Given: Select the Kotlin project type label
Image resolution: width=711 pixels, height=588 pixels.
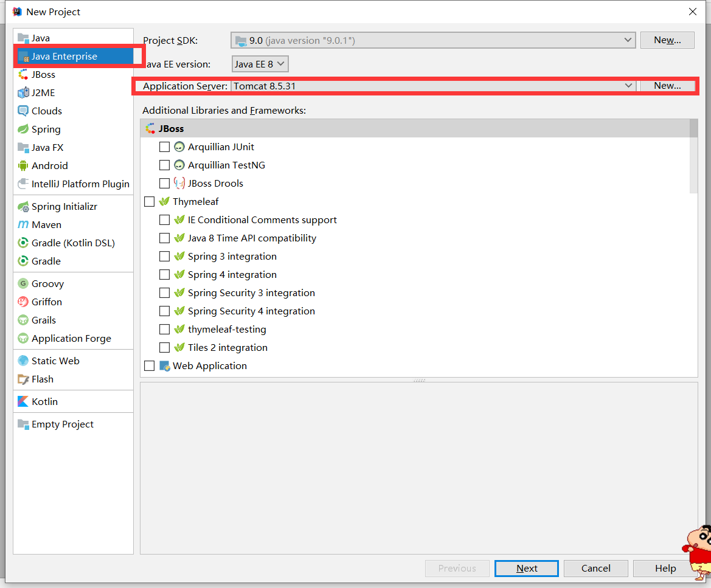Looking at the screenshot, I should click(44, 402).
